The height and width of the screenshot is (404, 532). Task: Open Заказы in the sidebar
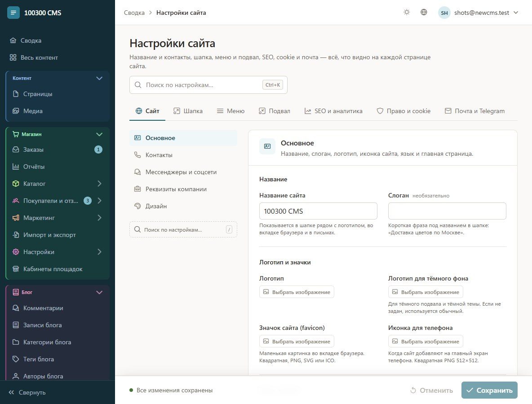point(58,149)
